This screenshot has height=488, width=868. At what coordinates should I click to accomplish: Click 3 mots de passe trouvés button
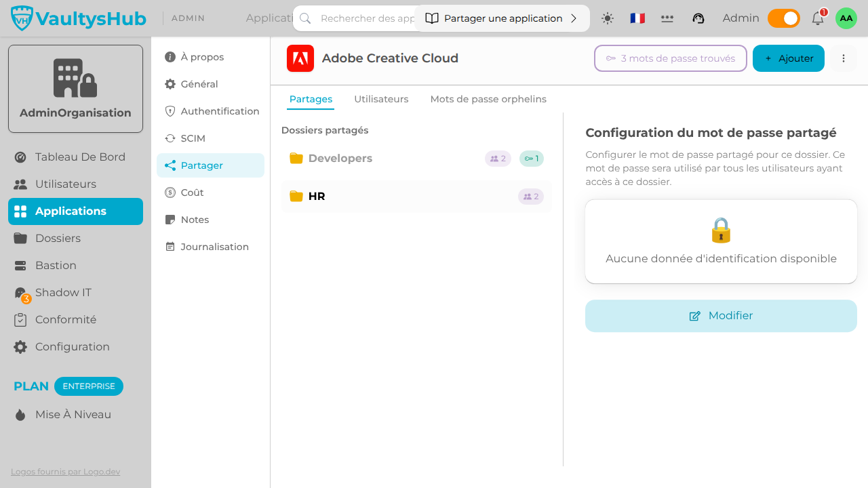[671, 58]
